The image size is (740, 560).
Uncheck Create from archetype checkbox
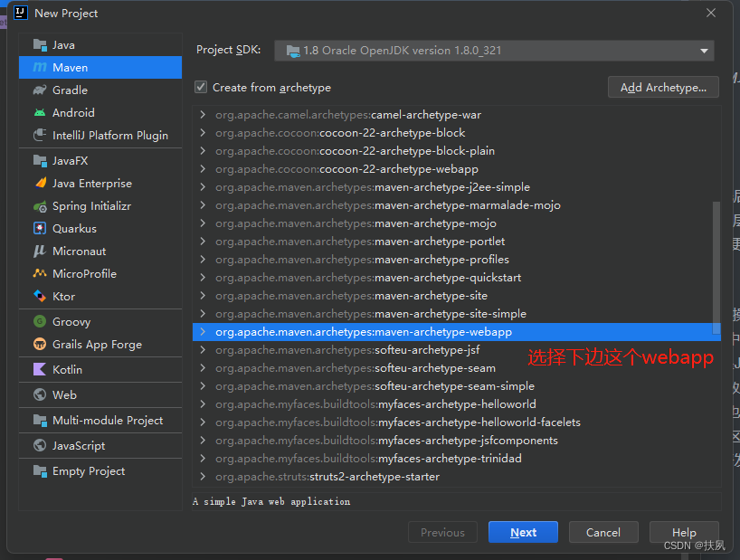coord(201,87)
